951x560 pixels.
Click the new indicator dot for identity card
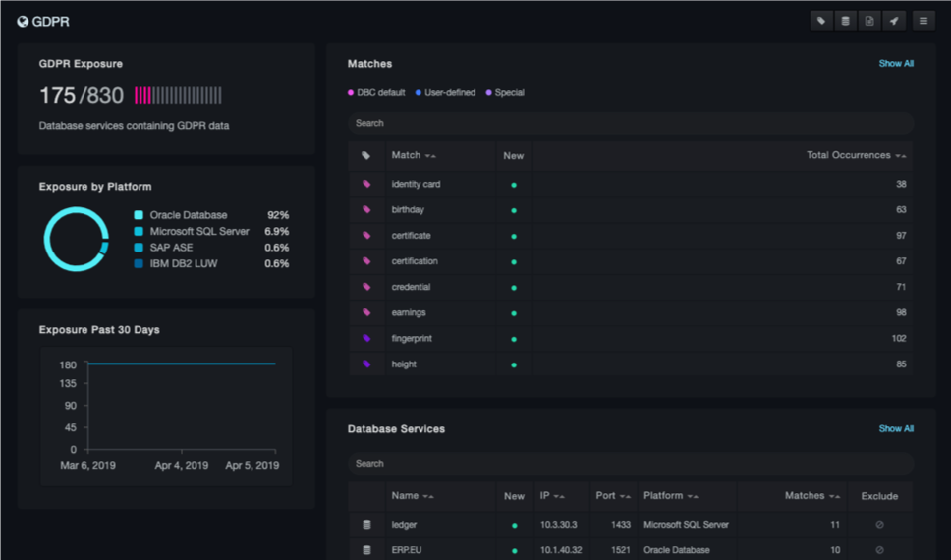tap(514, 185)
